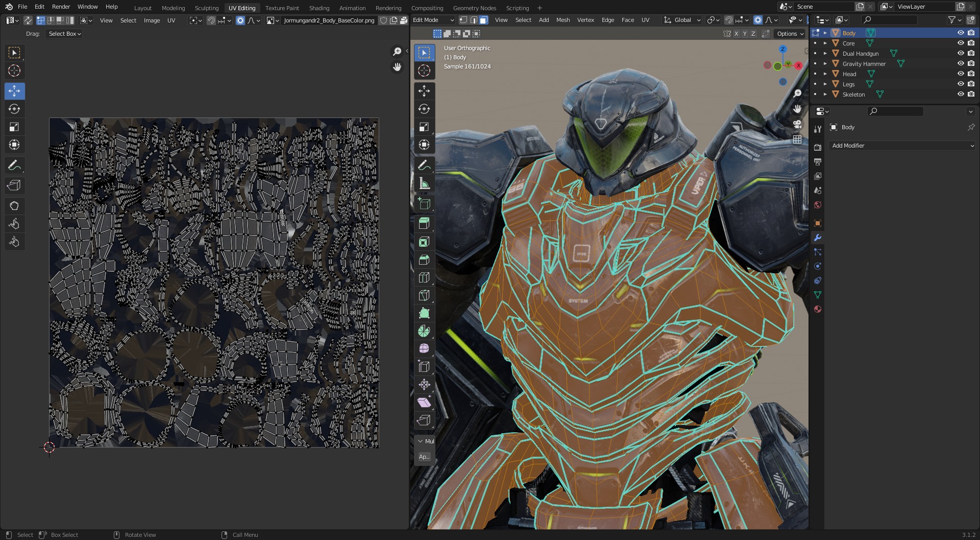980x540 pixels.
Task: Pick the UV Grab sculpt tool
Action: click(14, 206)
